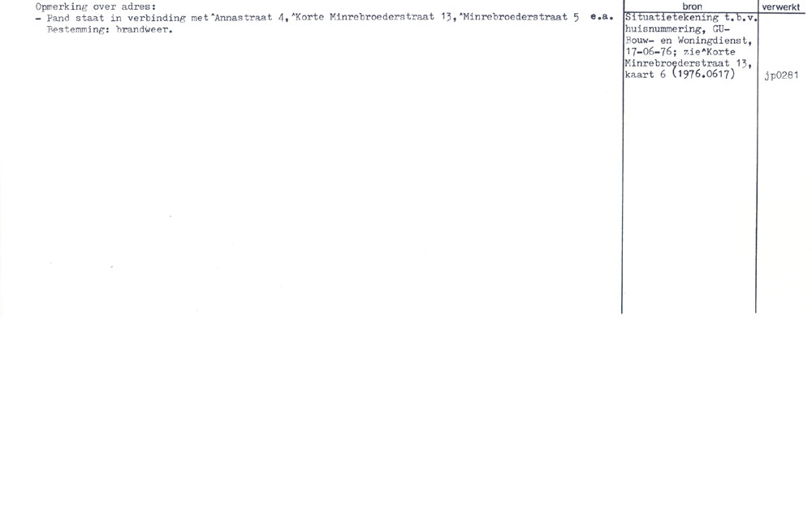This screenshot has width=812, height=527.
Task: Click the date '17-06-76' in the source
Action: pyautogui.click(x=648, y=52)
